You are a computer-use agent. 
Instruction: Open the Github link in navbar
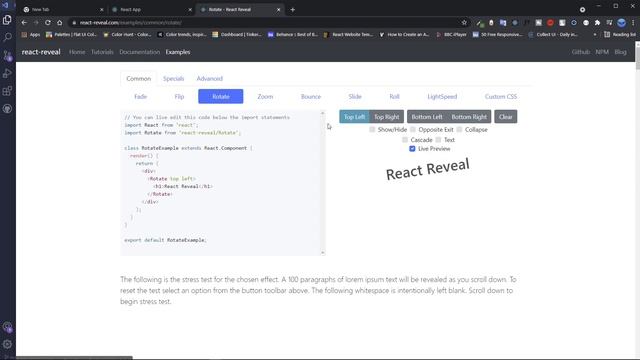(580, 52)
